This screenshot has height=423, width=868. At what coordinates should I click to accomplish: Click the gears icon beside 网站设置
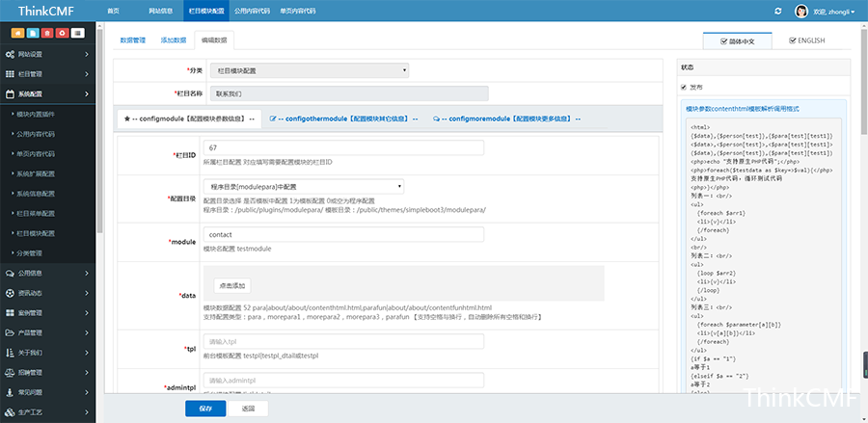[x=10, y=54]
